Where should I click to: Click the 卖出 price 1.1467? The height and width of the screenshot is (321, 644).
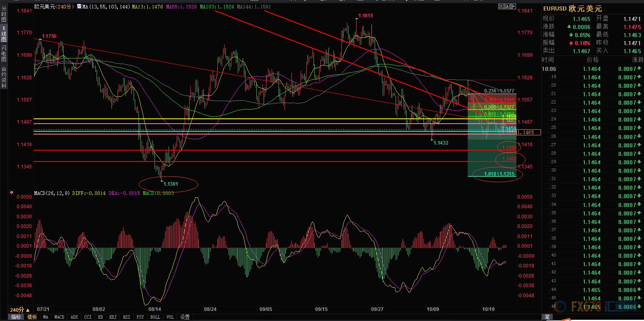coord(582,51)
